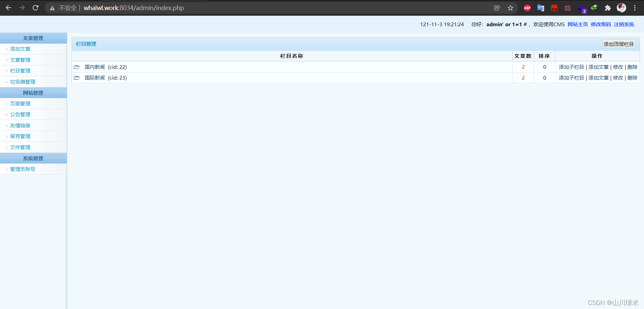The width and height of the screenshot is (644, 309).
Task: Click the article count 2 for 国际新闻
Action: 523,78
